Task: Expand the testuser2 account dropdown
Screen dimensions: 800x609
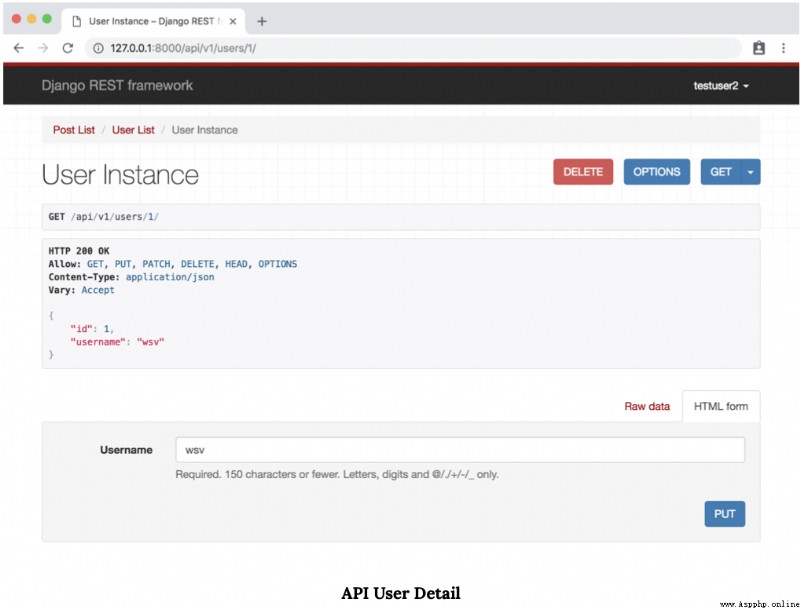Action: click(x=720, y=86)
